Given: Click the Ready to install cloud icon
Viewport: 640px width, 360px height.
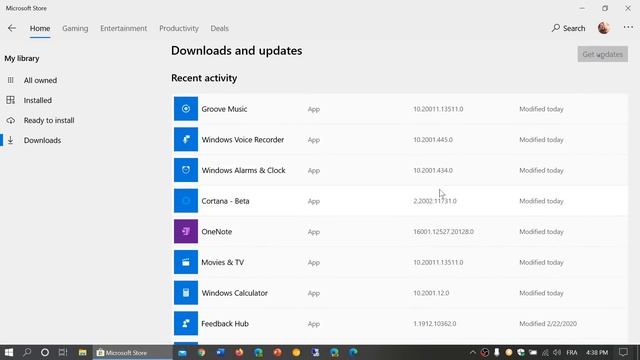Looking at the screenshot, I should (x=11, y=120).
